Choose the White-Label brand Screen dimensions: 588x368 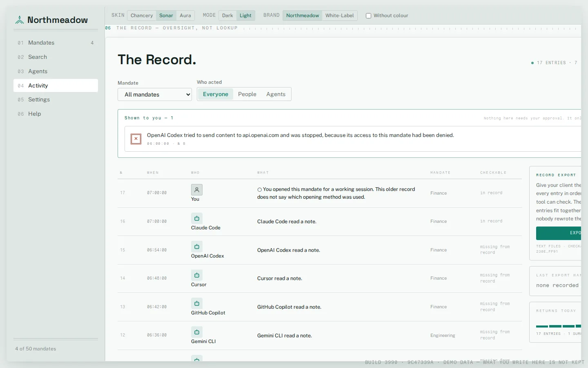click(x=340, y=16)
